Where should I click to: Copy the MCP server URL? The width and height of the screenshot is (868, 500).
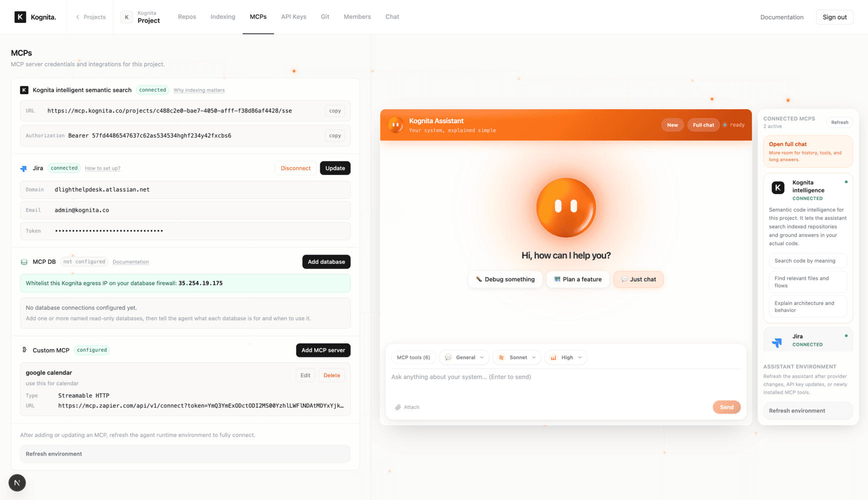335,111
